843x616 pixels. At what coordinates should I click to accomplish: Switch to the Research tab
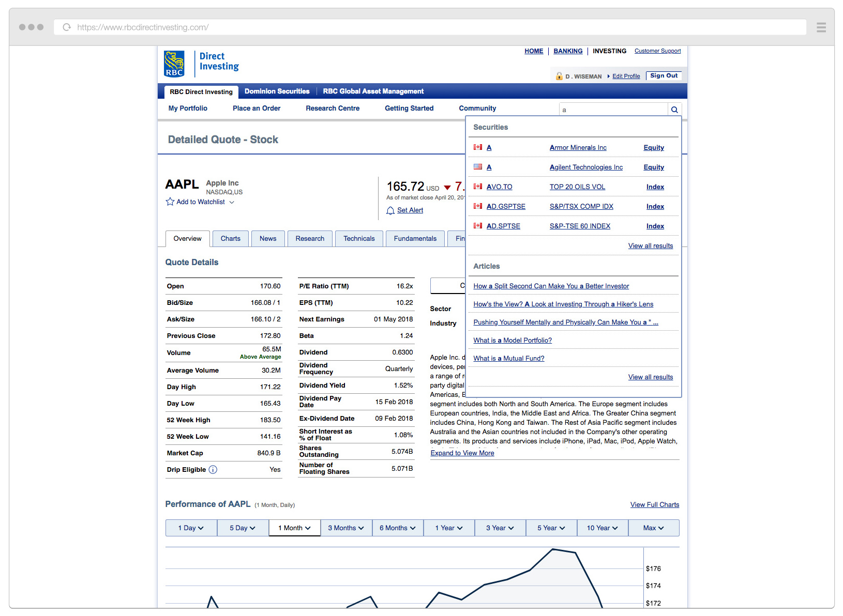pos(310,239)
